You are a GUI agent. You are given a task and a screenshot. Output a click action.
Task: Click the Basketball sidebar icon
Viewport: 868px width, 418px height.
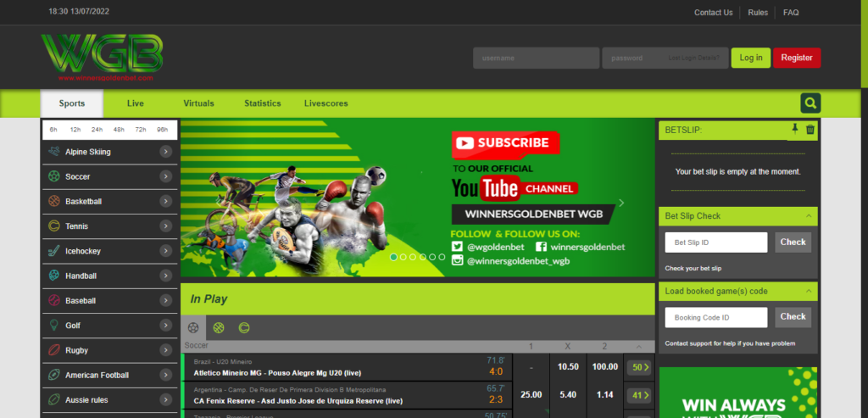(54, 202)
